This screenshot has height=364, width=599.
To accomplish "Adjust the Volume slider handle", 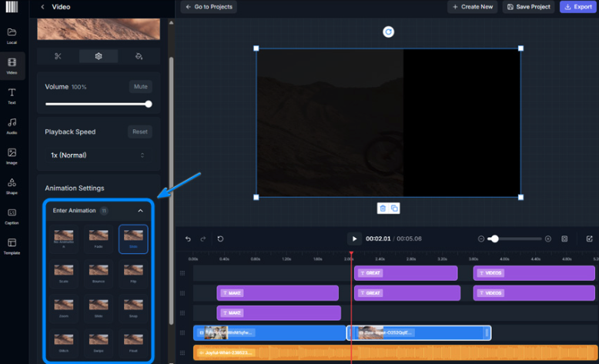I will pos(149,104).
